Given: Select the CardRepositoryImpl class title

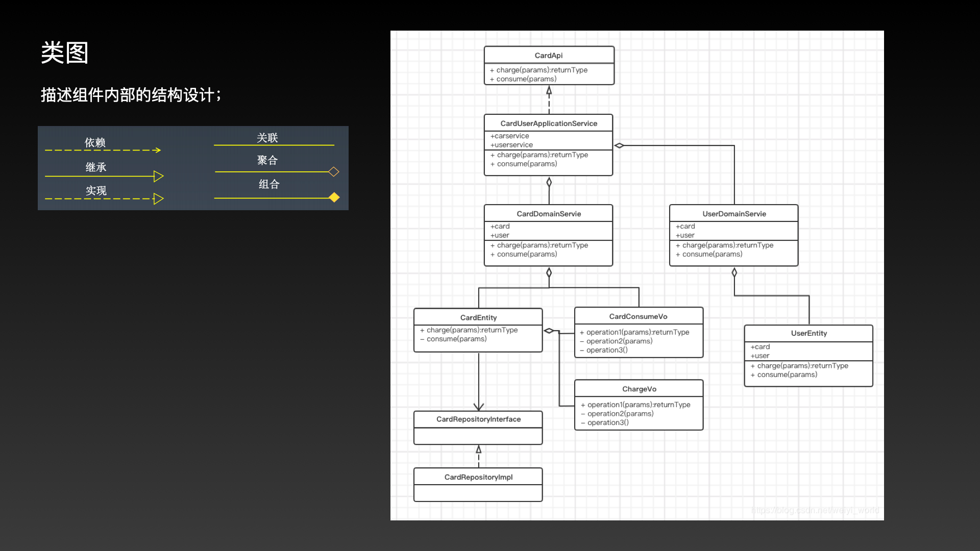Looking at the screenshot, I should [x=478, y=477].
